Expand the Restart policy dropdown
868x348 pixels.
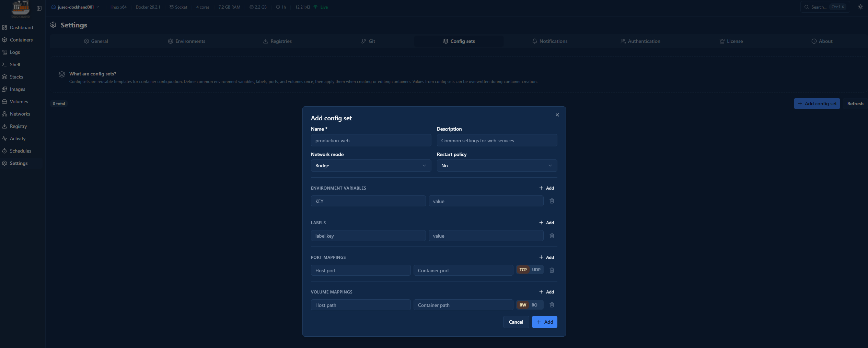[x=496, y=166]
